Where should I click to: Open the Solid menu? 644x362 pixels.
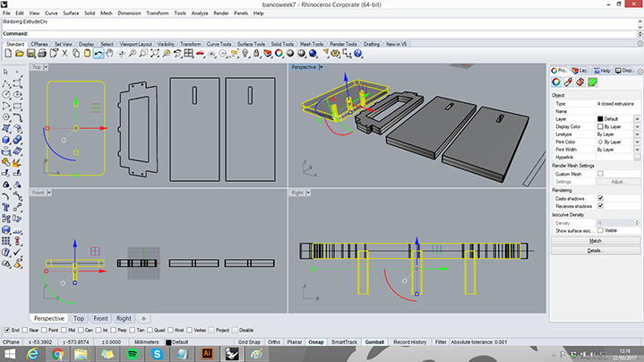(x=90, y=13)
